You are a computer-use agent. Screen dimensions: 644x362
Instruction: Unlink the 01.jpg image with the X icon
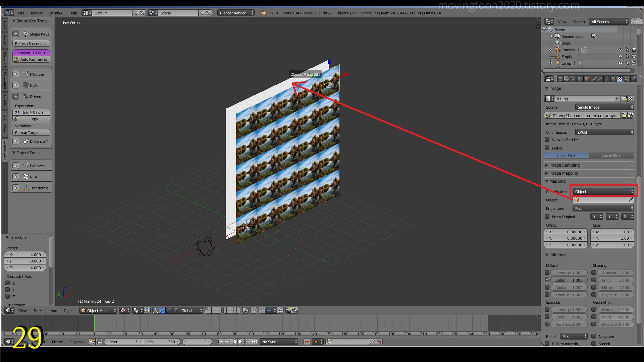(x=631, y=99)
